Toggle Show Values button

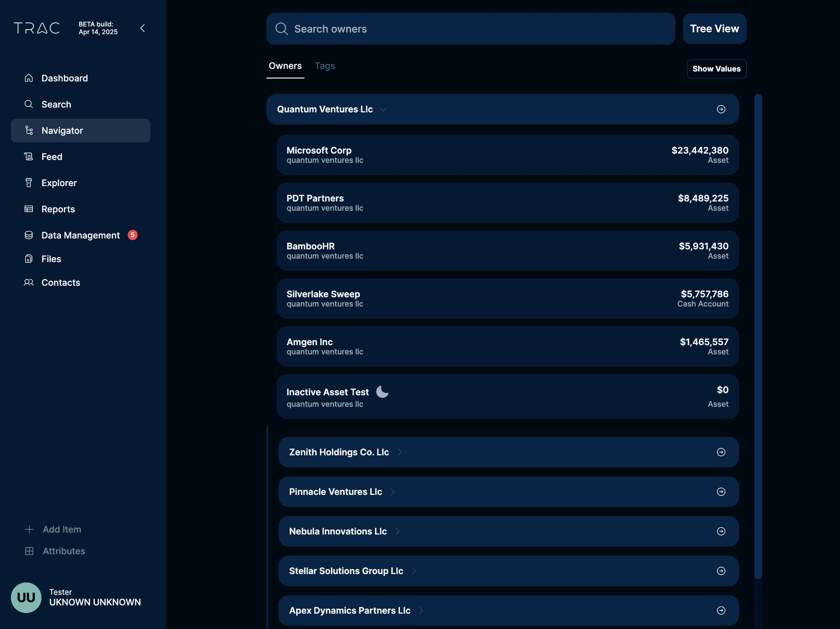coord(716,69)
